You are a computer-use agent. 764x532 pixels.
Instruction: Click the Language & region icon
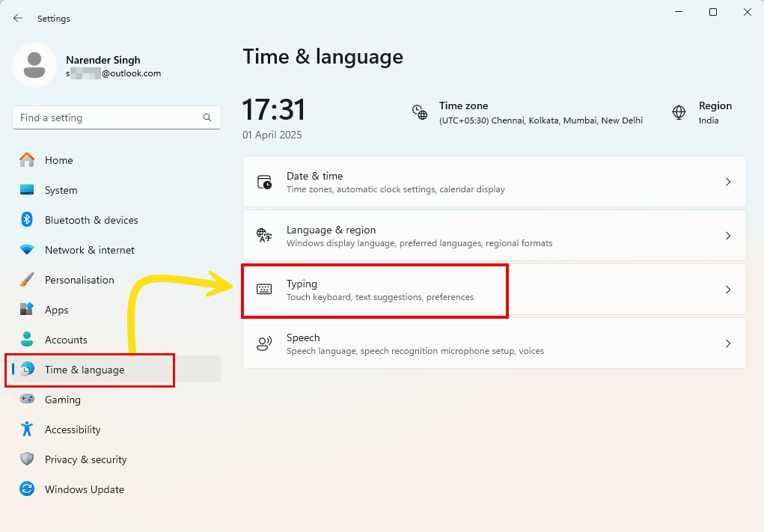pyautogui.click(x=264, y=236)
